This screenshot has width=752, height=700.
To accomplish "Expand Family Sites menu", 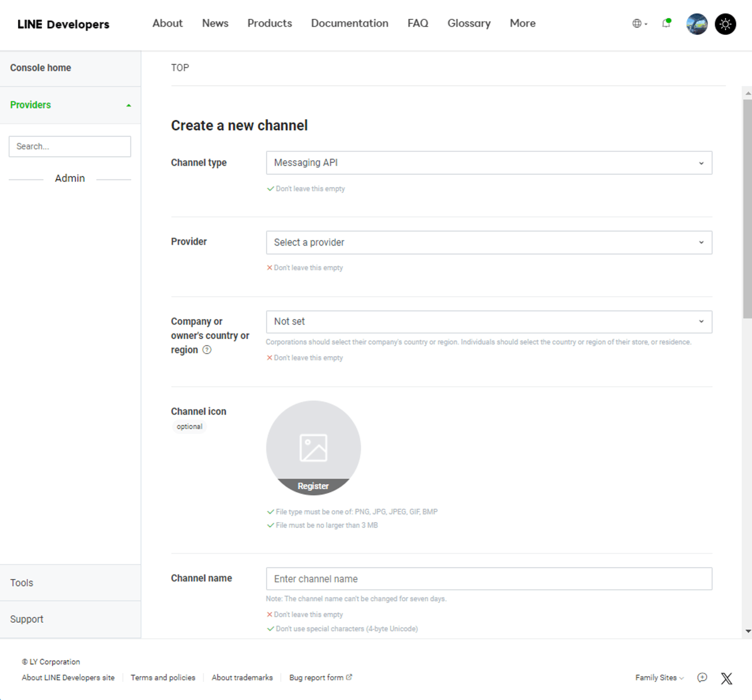I will click(659, 677).
